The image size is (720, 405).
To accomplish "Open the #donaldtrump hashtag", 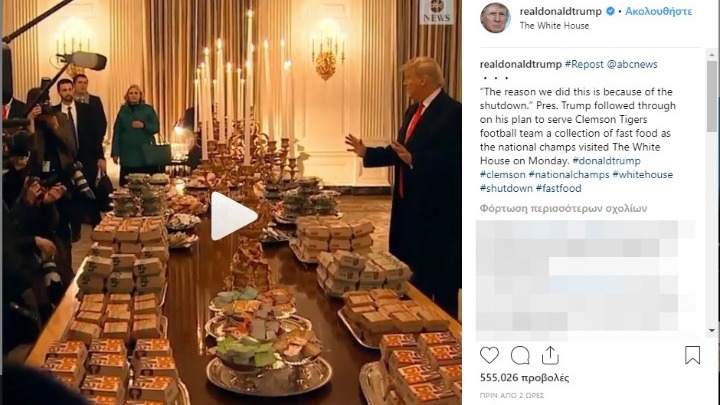I will [x=607, y=161].
